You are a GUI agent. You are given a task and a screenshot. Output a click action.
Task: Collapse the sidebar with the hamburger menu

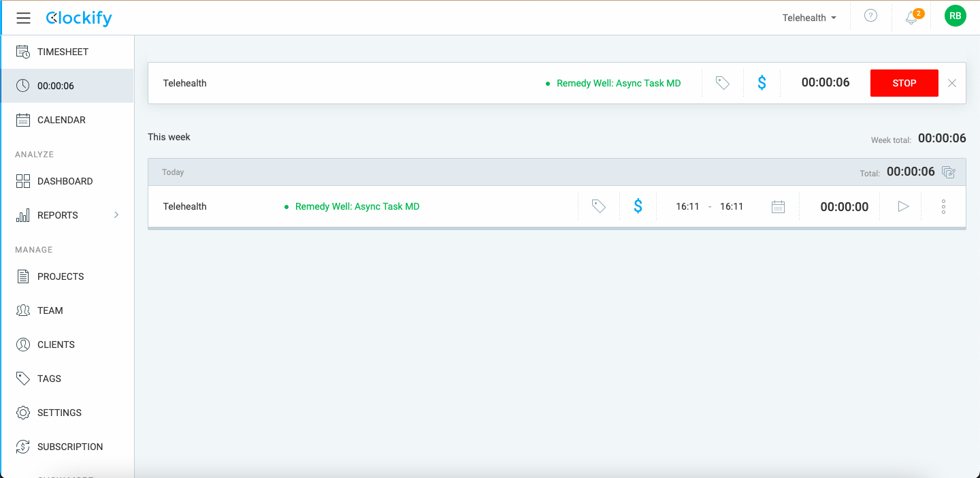pyautogui.click(x=23, y=18)
